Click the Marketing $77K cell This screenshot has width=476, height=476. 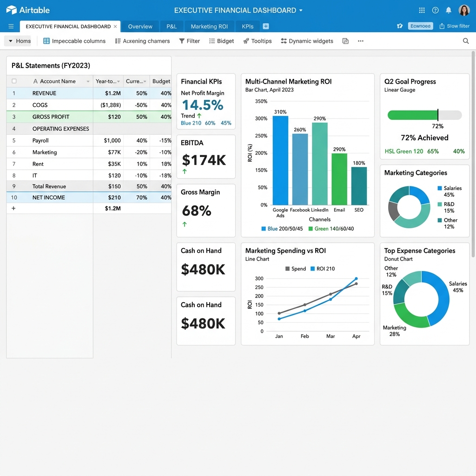pos(108,152)
